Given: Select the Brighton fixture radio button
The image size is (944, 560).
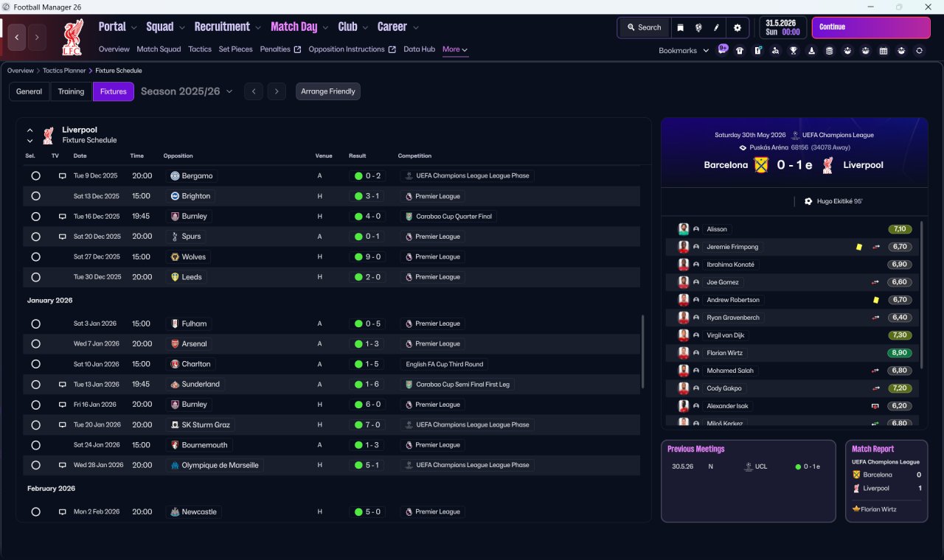Looking at the screenshot, I should point(35,196).
